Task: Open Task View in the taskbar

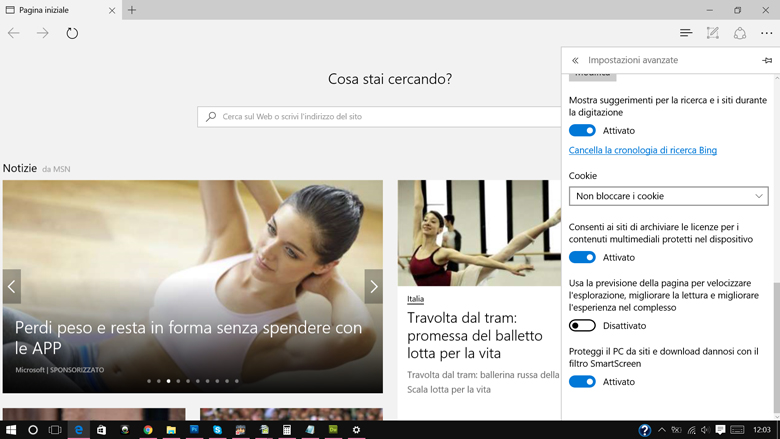Action: pos(55,430)
